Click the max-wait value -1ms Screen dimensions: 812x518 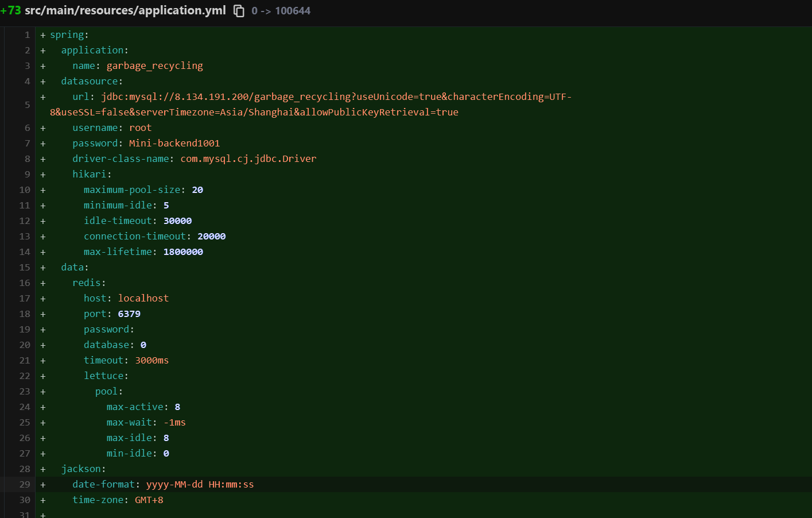pos(174,423)
